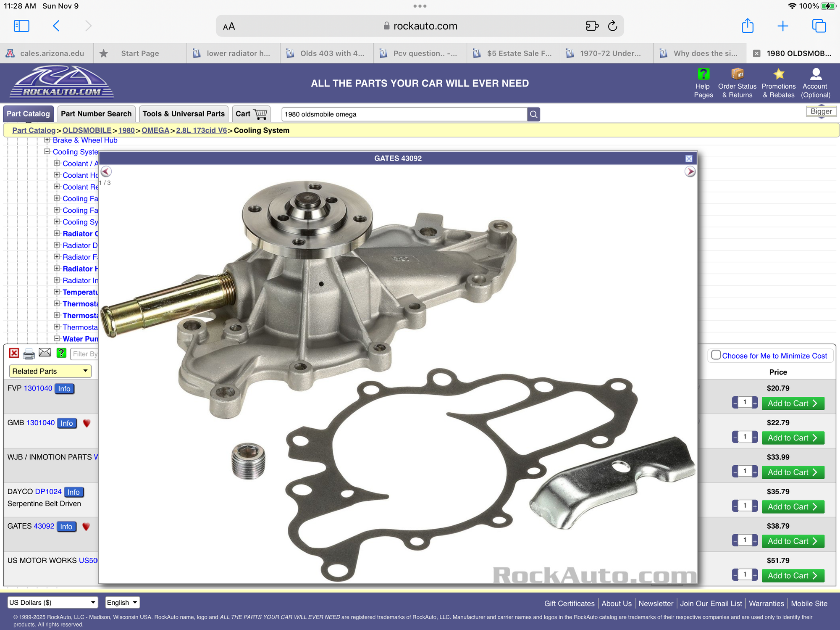Open the Related Parts dropdown
The width and height of the screenshot is (840, 630).
[x=50, y=371]
